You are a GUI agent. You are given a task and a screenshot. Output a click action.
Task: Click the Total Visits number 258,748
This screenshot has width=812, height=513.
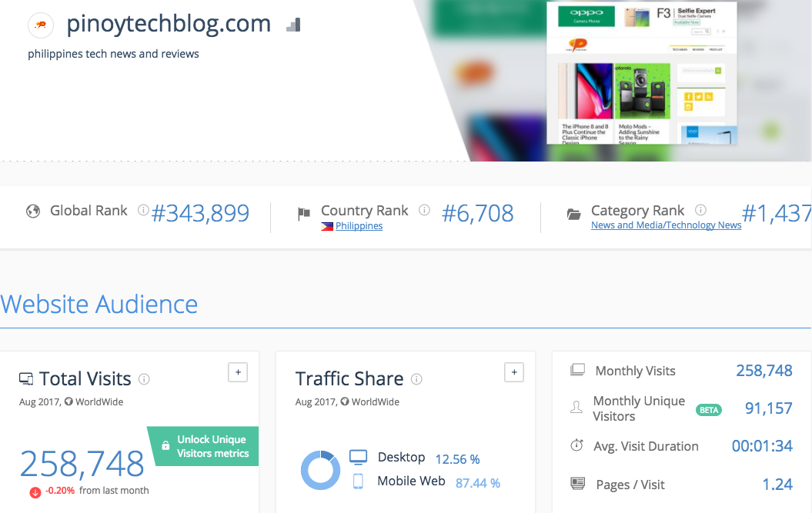coord(82,464)
